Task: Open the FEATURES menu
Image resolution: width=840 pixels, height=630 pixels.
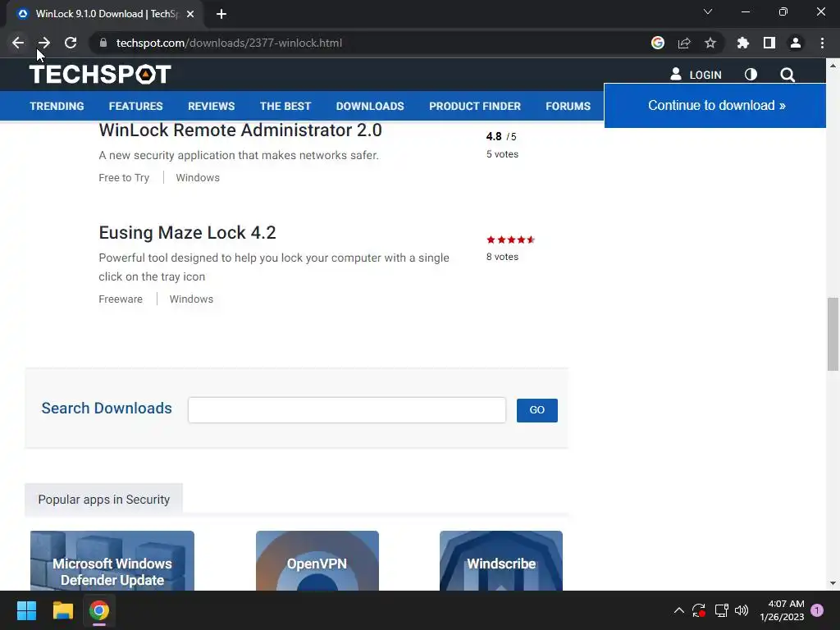Action: pos(135,106)
